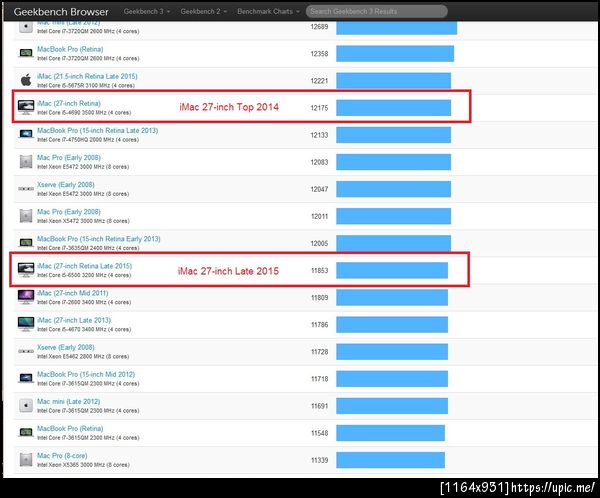
Task: Click the MacBook Pro icon in the 11548 row
Action: [26, 432]
